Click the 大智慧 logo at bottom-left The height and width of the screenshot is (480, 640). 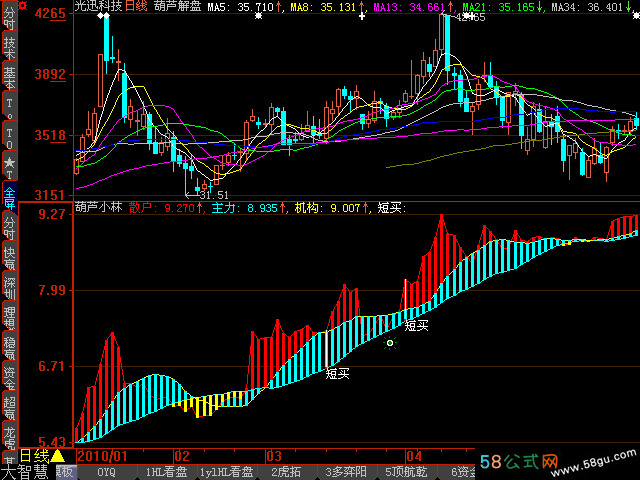[x=26, y=472]
